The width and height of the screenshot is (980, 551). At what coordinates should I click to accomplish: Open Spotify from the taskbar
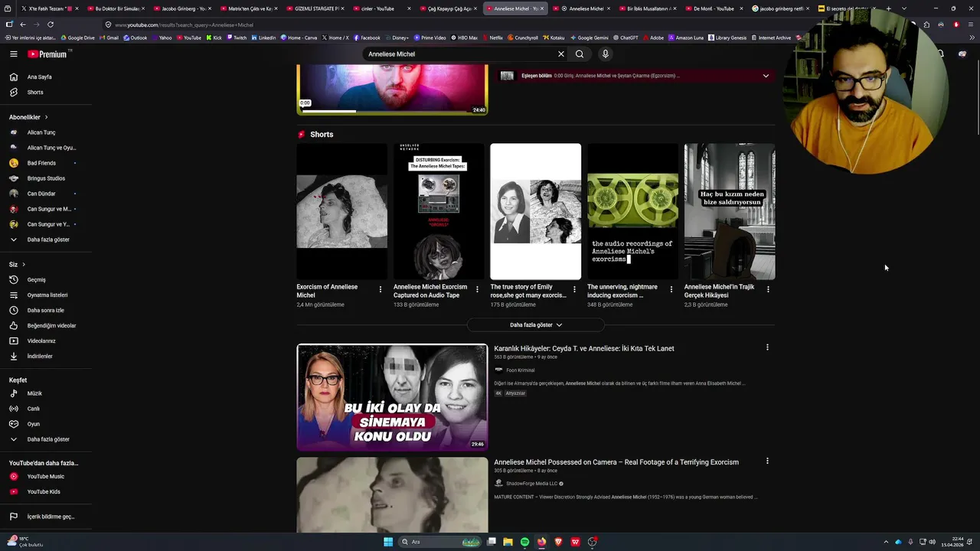tap(524, 542)
